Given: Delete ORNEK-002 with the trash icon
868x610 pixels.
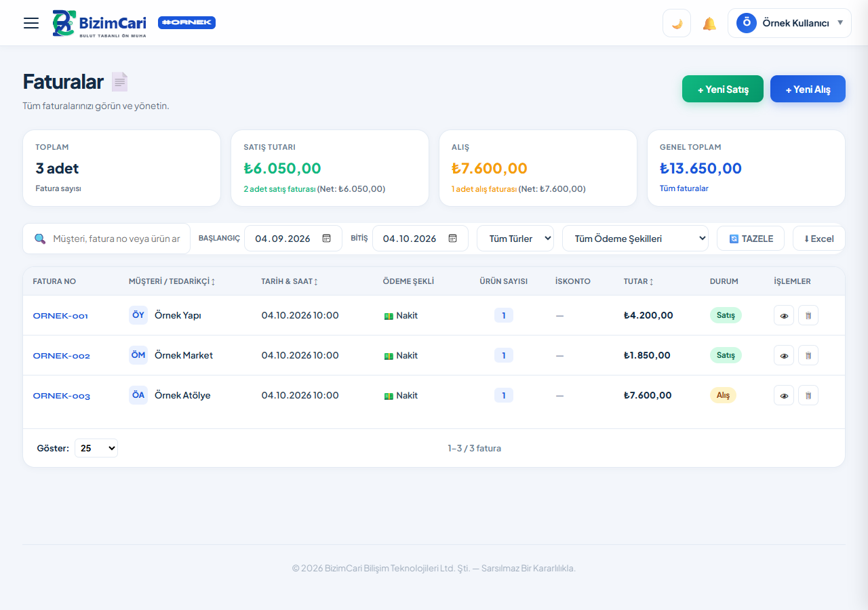Looking at the screenshot, I should click(x=808, y=356).
